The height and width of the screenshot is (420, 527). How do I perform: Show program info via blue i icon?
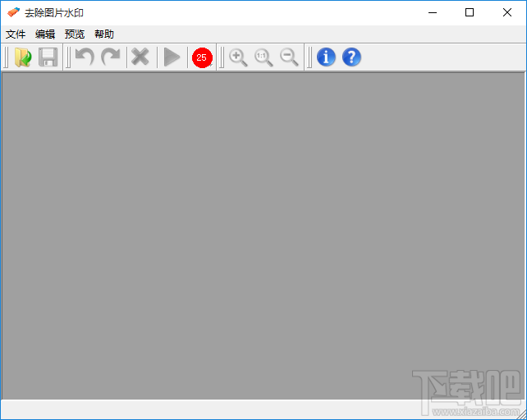326,57
